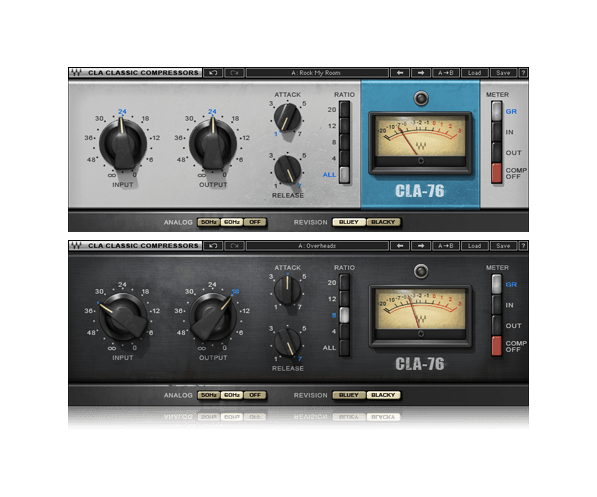Select ratio 4 on black CLA-76

[x=345, y=331]
